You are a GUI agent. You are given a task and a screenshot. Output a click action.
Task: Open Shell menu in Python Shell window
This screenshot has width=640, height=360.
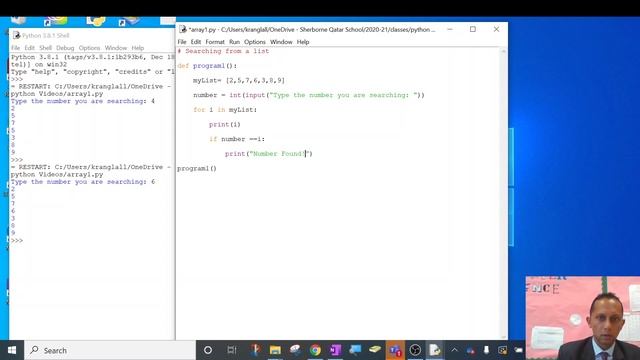[45, 48]
